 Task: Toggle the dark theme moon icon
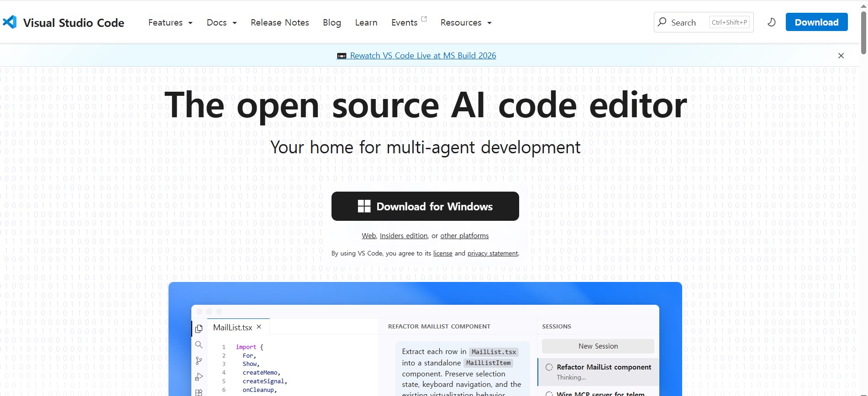click(x=772, y=22)
